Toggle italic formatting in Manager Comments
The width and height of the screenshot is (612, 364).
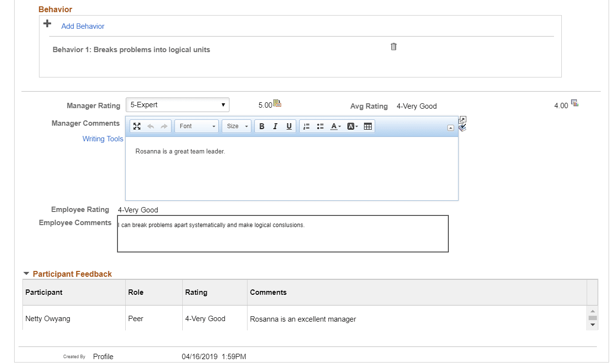[x=275, y=126]
